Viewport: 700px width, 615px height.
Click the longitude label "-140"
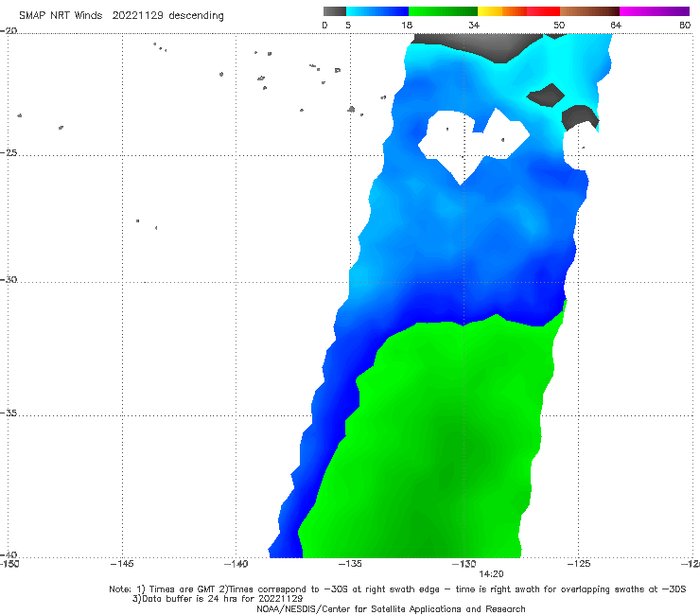coord(236,564)
